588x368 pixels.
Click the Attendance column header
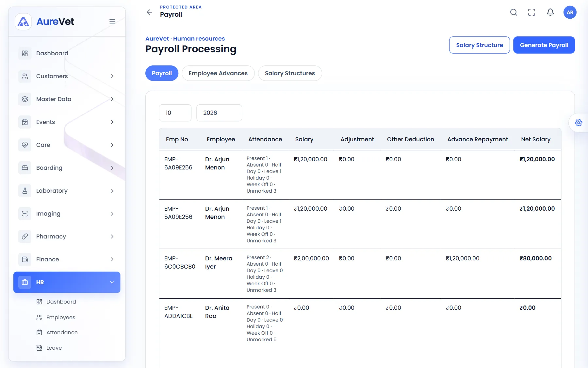(265, 139)
